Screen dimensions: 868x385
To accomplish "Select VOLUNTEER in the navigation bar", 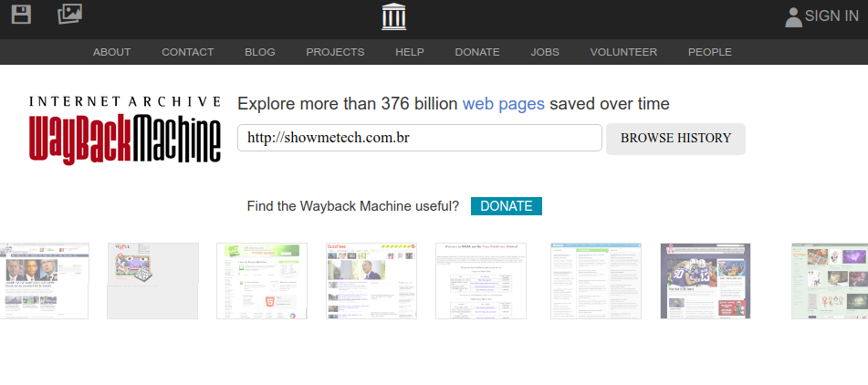I will (x=623, y=52).
